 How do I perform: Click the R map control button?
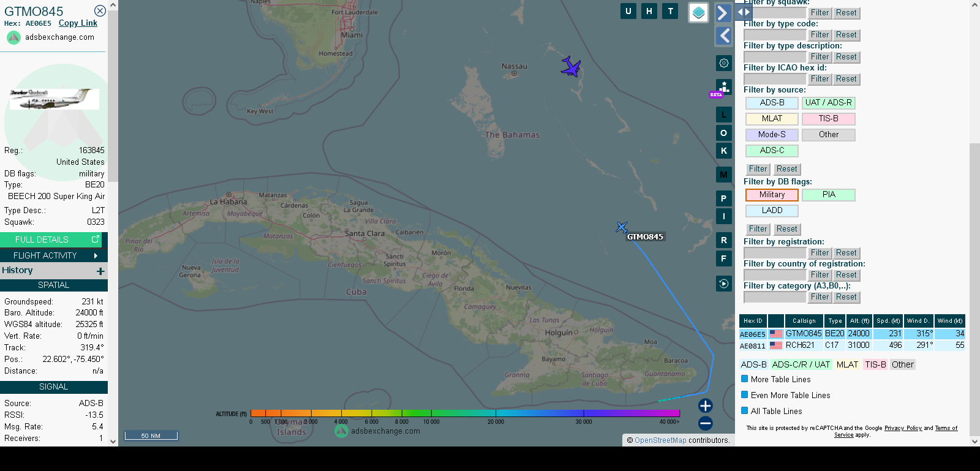pyautogui.click(x=724, y=240)
